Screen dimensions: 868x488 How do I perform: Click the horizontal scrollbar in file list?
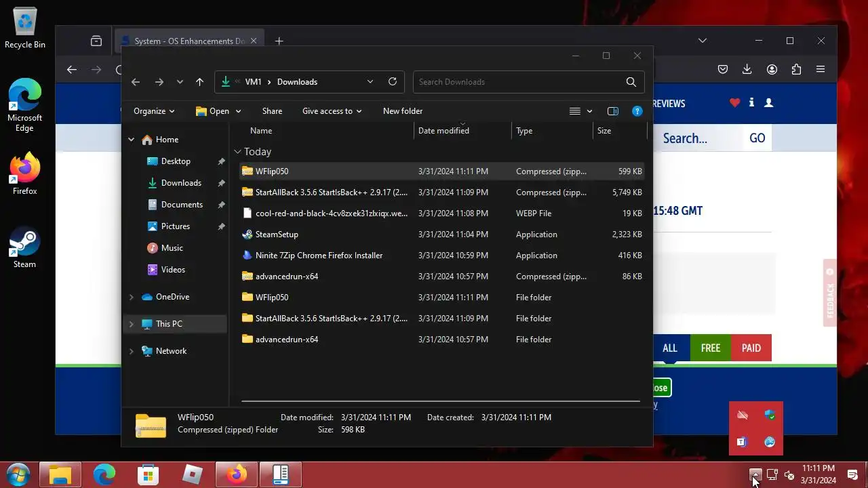441,401
